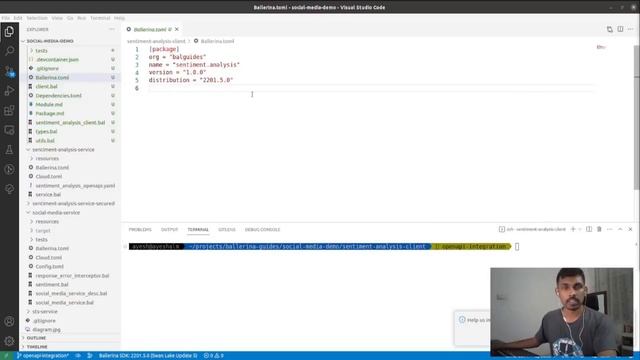Maximize the terminal panel with chevron up
The width and height of the screenshot is (640, 360).
click(620, 229)
